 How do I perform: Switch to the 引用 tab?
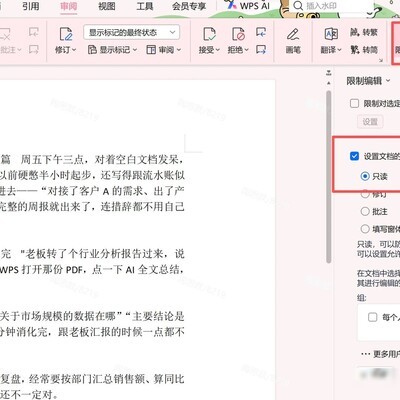(31, 6)
